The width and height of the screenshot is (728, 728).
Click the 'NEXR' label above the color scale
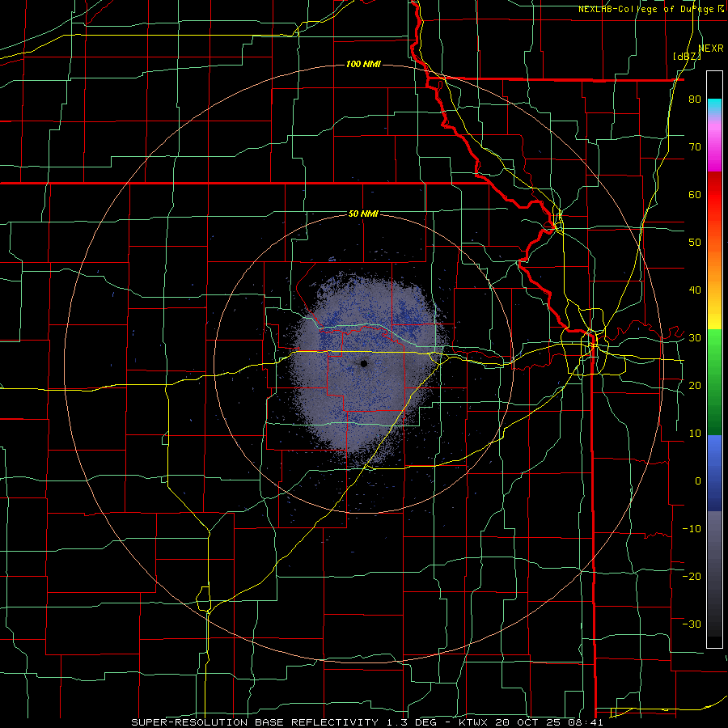(711, 49)
